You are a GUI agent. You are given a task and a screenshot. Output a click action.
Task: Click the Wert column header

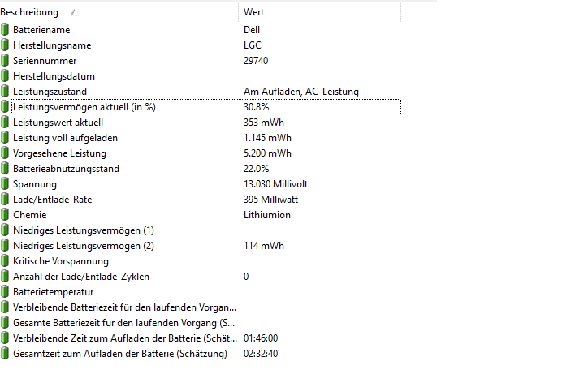click(x=320, y=12)
